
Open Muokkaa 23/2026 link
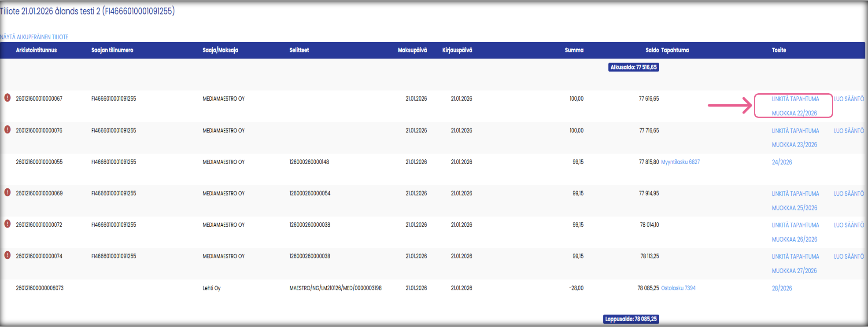[x=794, y=145]
